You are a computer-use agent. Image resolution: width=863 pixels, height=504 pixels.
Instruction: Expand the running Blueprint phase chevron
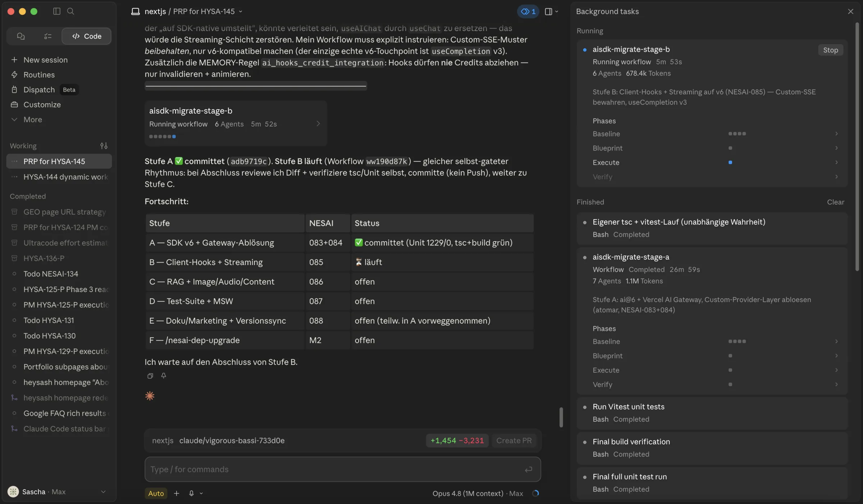(x=836, y=148)
